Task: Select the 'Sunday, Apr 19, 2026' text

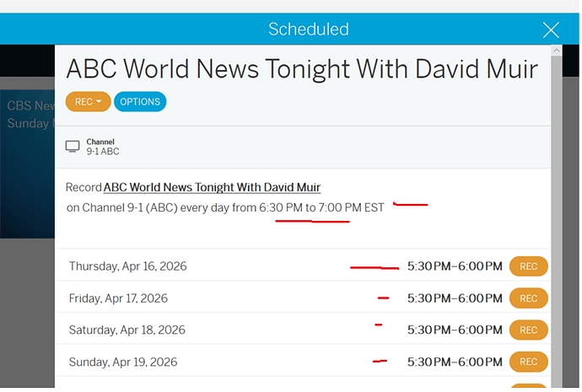Action: [x=123, y=362]
